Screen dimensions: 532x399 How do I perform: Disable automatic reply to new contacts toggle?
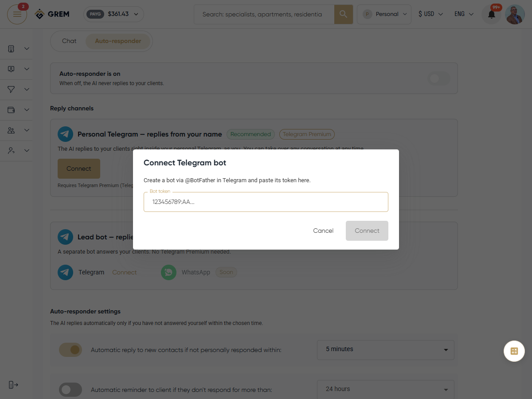[70, 350]
